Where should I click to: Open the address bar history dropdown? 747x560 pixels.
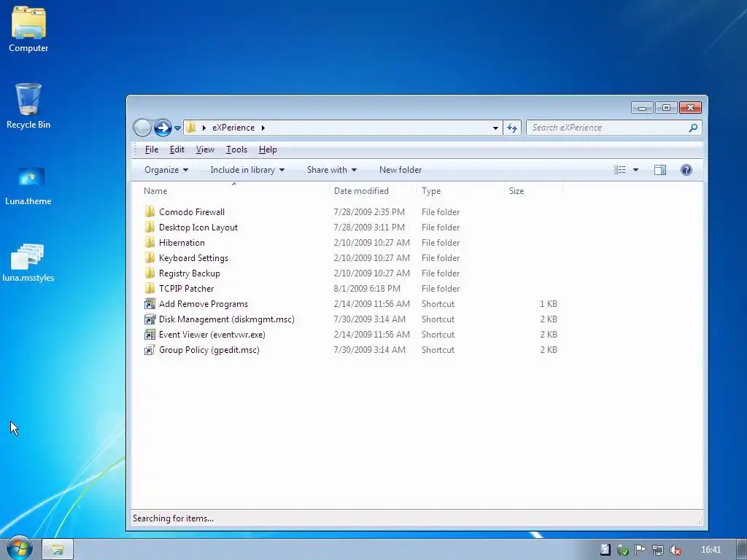tap(495, 128)
